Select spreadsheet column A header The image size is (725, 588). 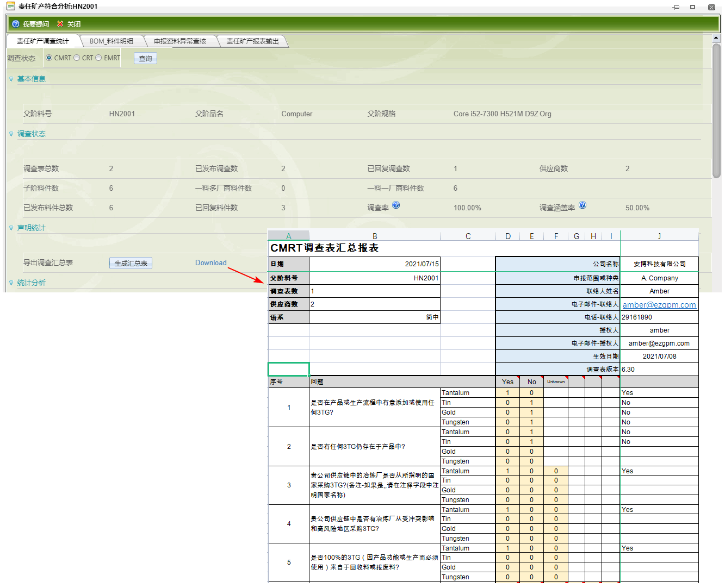[289, 236]
